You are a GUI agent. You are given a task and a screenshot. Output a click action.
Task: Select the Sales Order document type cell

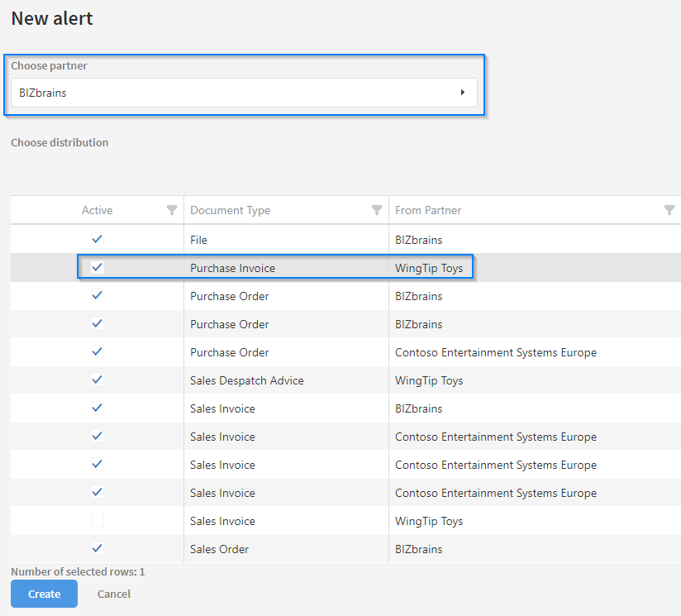pyautogui.click(x=219, y=549)
